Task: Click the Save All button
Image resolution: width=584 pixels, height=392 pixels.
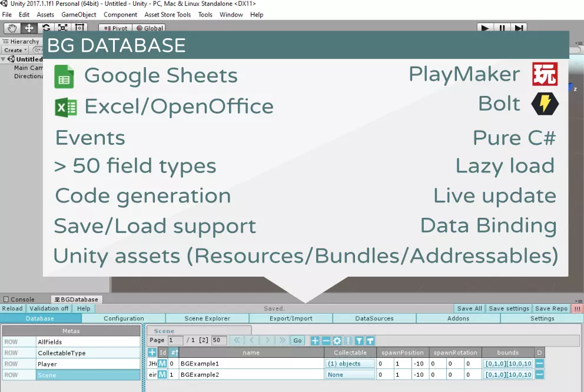Action: [x=469, y=308]
